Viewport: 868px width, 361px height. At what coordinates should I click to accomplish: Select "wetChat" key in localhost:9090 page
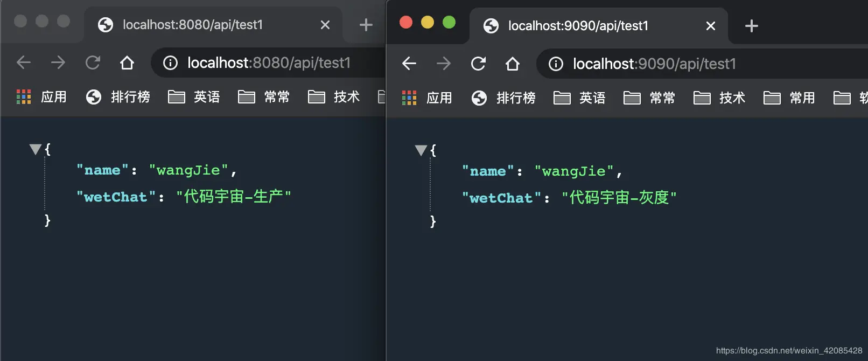(502, 198)
